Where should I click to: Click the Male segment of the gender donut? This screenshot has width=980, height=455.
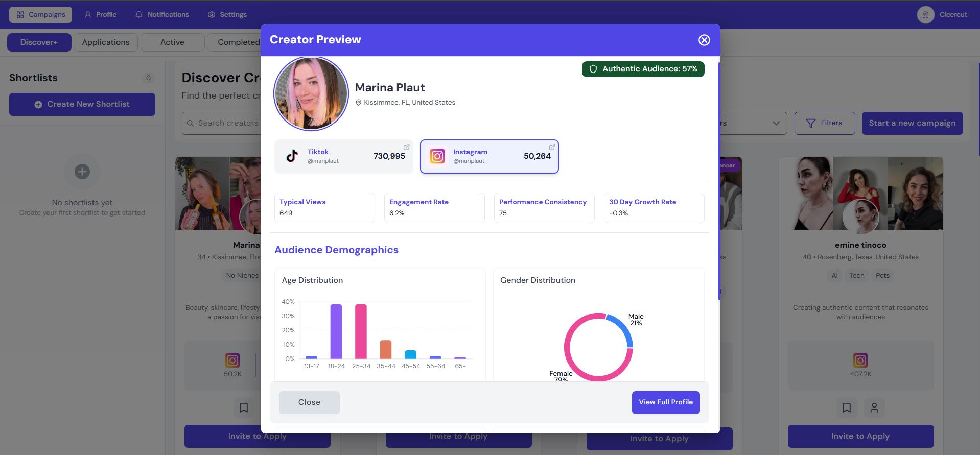[x=623, y=327]
